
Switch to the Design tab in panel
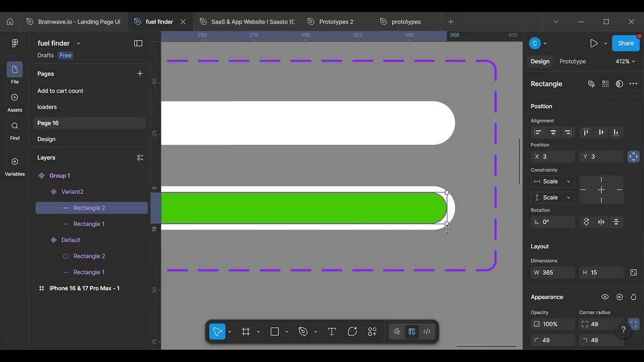[540, 61]
